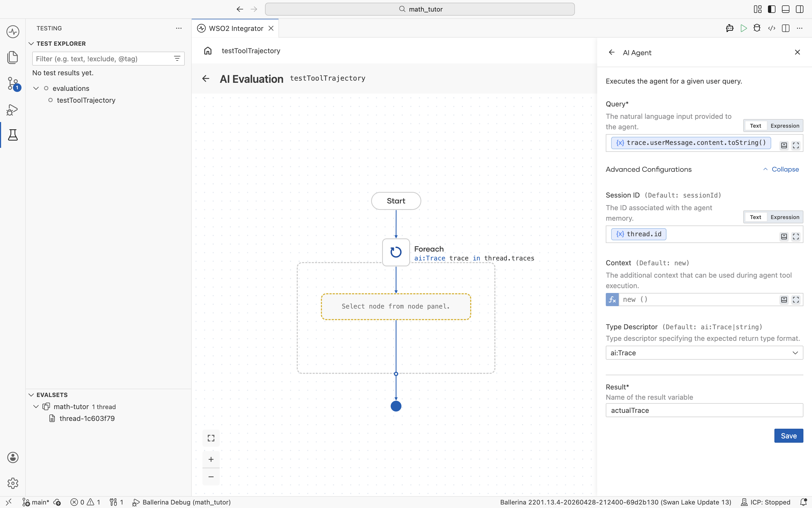The width and height of the screenshot is (812, 508).
Task: Switch Session ID to Expression mode
Action: tap(785, 217)
